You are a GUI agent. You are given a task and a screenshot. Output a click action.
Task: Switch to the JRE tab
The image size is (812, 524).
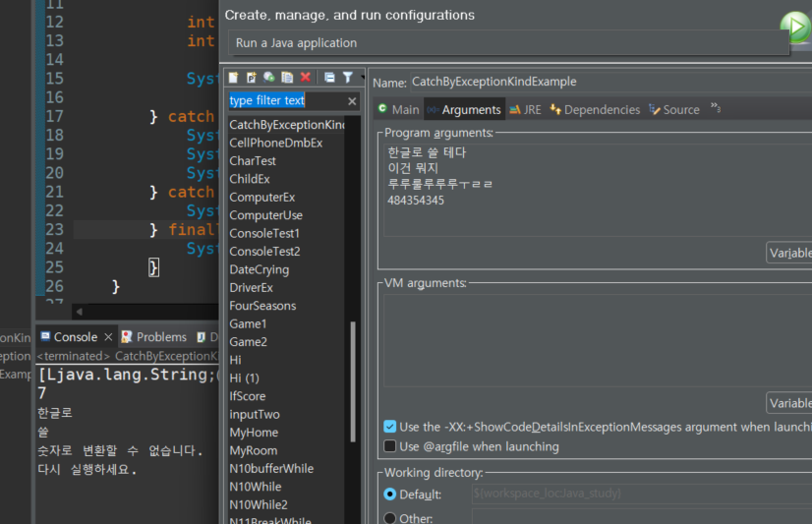(x=525, y=109)
